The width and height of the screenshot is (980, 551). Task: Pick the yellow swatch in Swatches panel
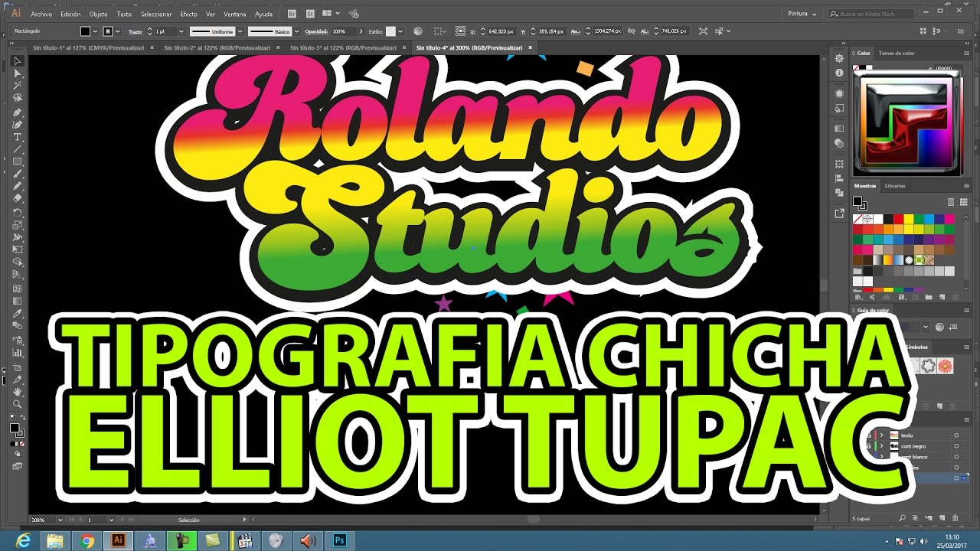click(x=908, y=219)
